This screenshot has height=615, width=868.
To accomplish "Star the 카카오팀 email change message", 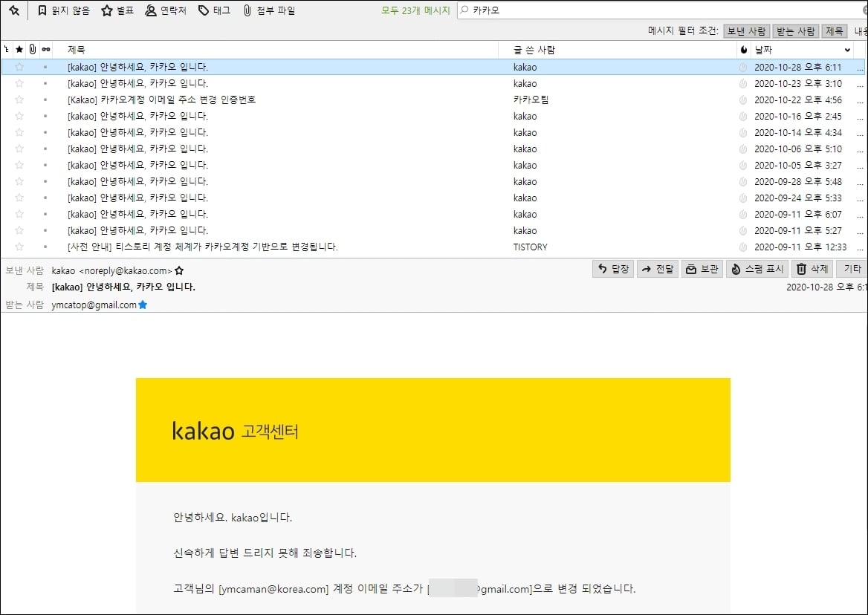I will pos(19,100).
